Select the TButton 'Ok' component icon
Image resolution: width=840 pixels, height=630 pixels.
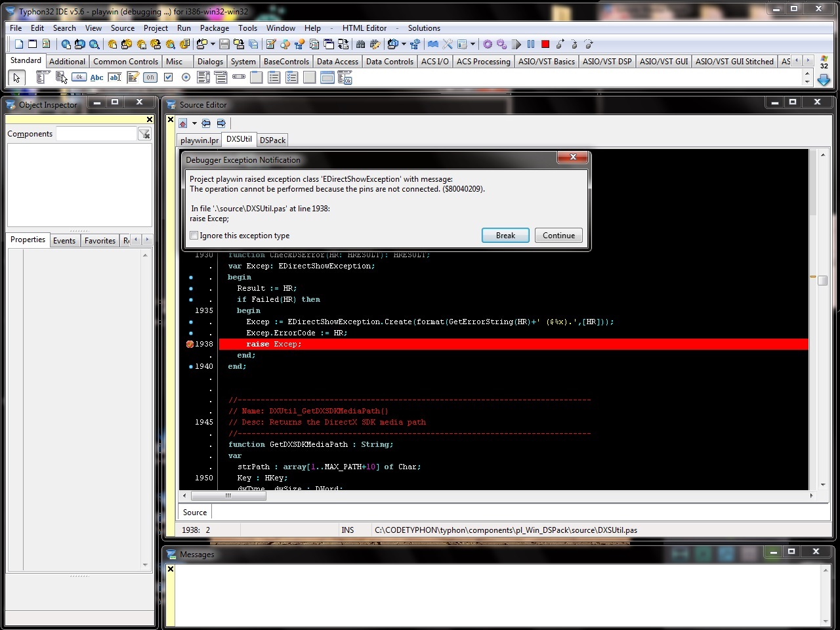point(79,77)
